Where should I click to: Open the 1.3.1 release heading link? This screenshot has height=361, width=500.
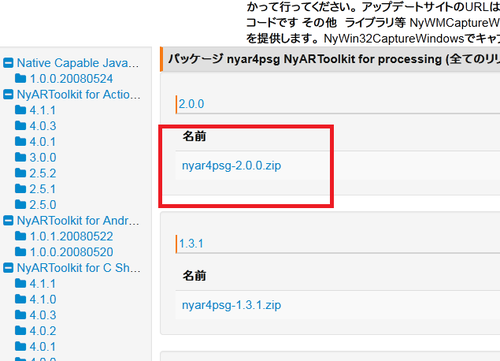tap(191, 244)
